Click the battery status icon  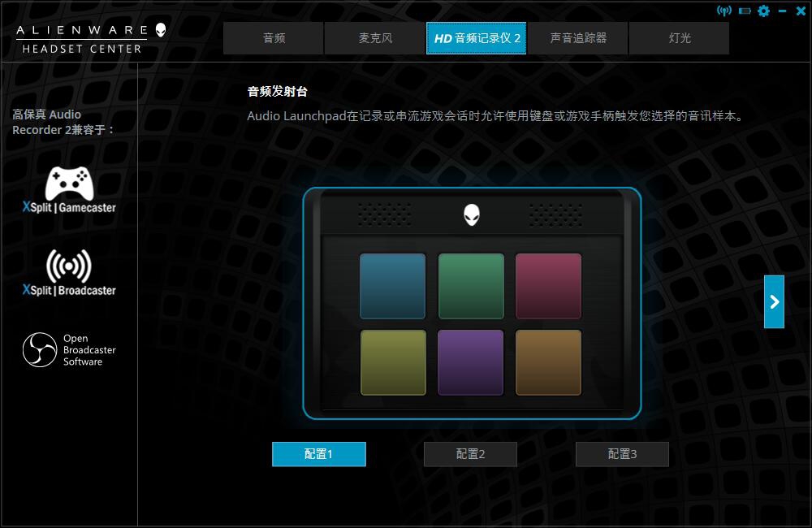click(x=744, y=11)
